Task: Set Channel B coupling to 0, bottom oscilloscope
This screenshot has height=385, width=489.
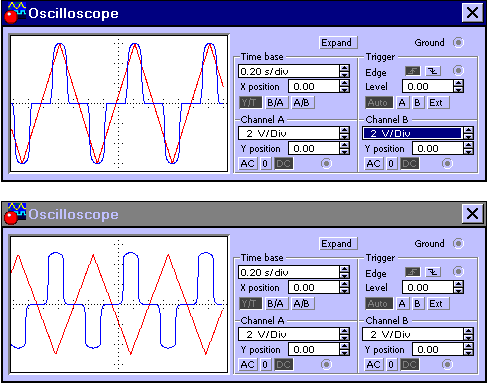Action: point(391,365)
